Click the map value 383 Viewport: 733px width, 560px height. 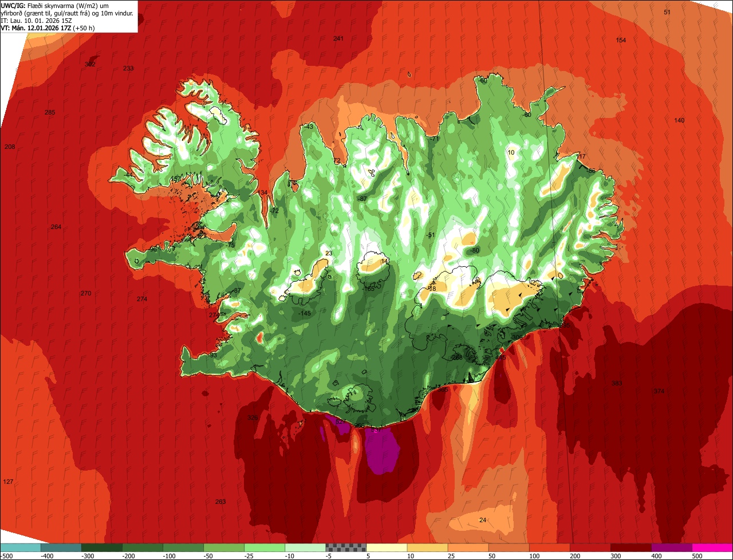pyautogui.click(x=617, y=383)
